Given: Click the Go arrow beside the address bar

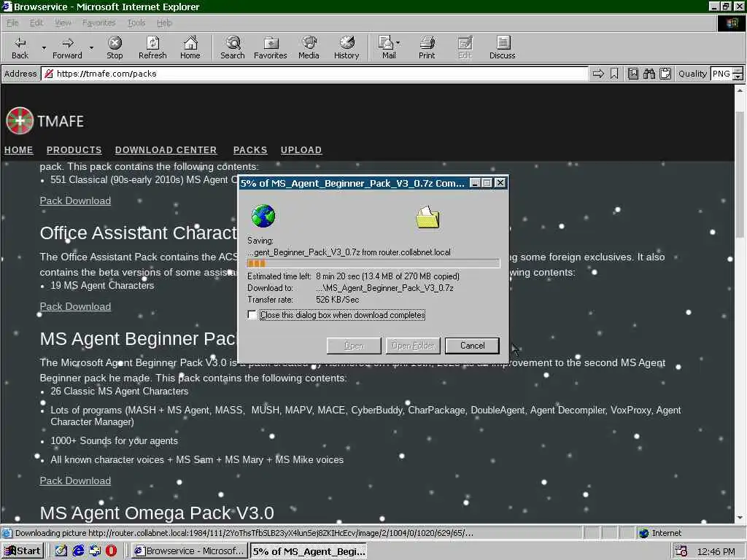Looking at the screenshot, I should click(598, 74).
